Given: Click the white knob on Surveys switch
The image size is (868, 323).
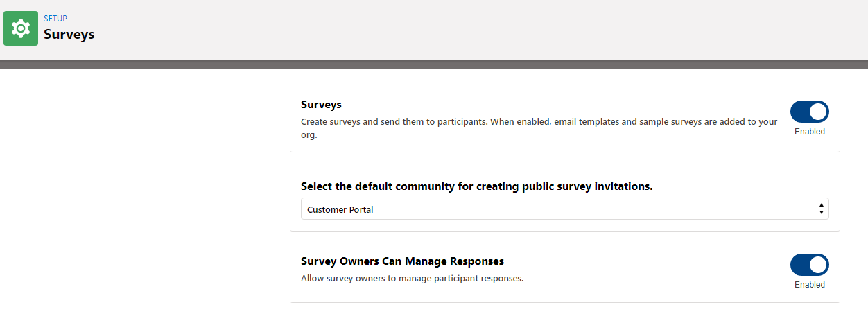Looking at the screenshot, I should click(819, 112).
